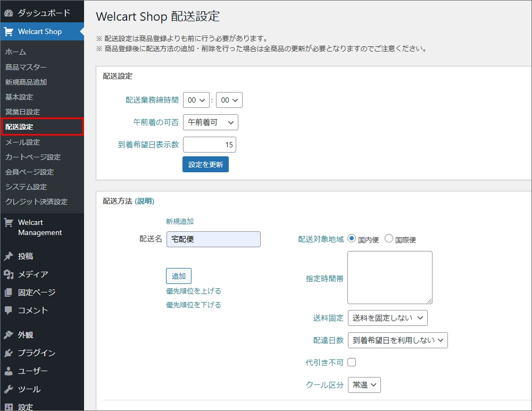Click the 追加 button
Screen dimensions: 532x411
[179, 276]
